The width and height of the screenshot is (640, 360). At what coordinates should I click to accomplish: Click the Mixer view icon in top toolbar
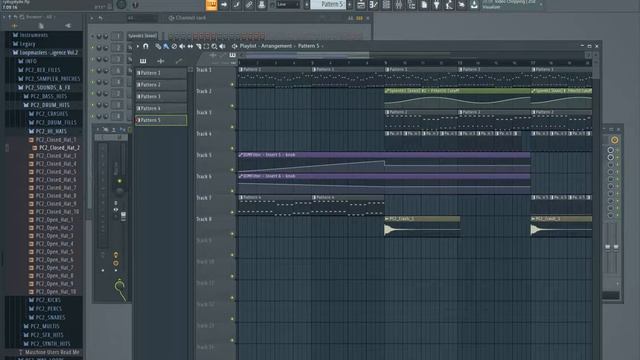click(399, 5)
